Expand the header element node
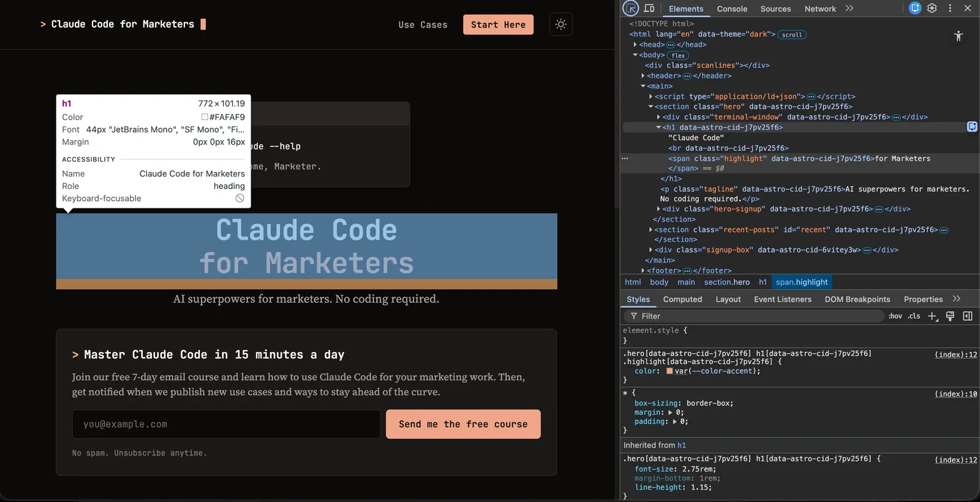 (643, 76)
